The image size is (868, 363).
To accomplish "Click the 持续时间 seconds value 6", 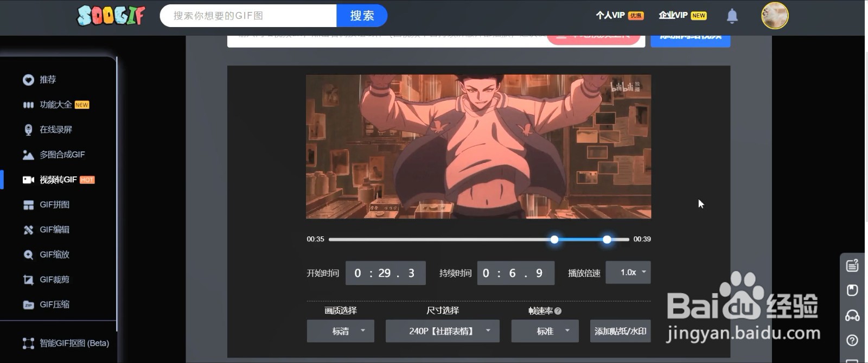I will [x=512, y=273].
